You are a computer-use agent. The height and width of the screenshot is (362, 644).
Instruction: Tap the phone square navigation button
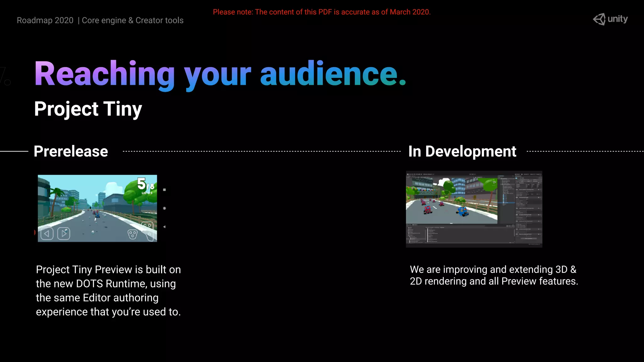[x=164, y=190]
